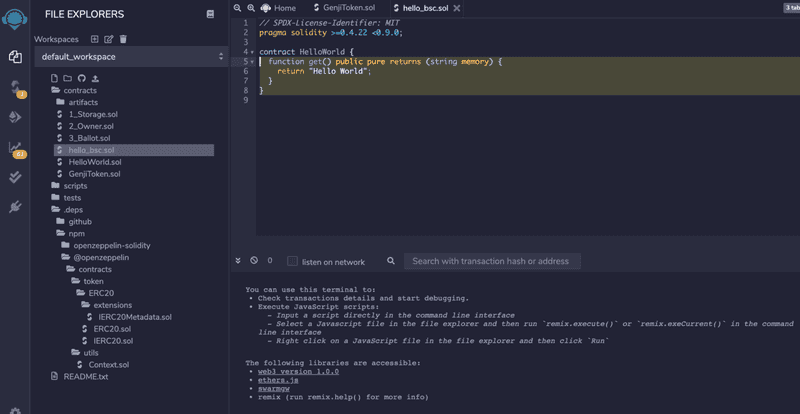Enable the listen on network checkbox
Viewport: 800px width, 414px height.
pyautogui.click(x=292, y=261)
